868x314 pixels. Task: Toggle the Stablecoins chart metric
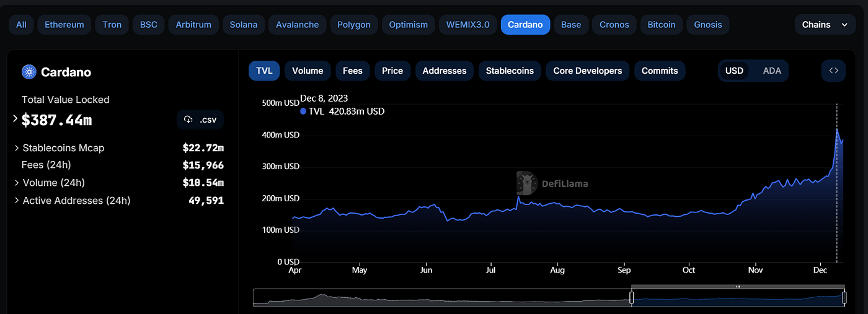click(x=510, y=71)
